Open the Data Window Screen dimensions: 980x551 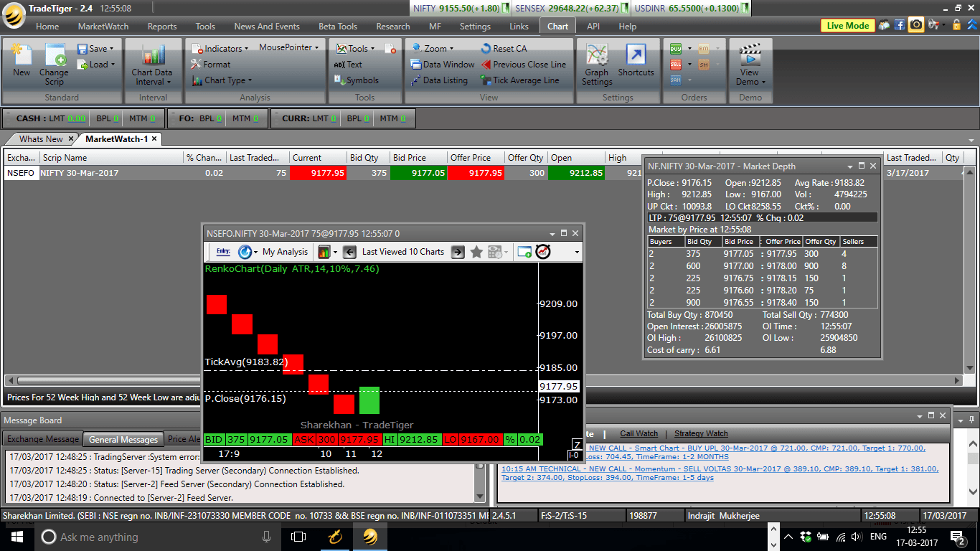click(x=443, y=65)
